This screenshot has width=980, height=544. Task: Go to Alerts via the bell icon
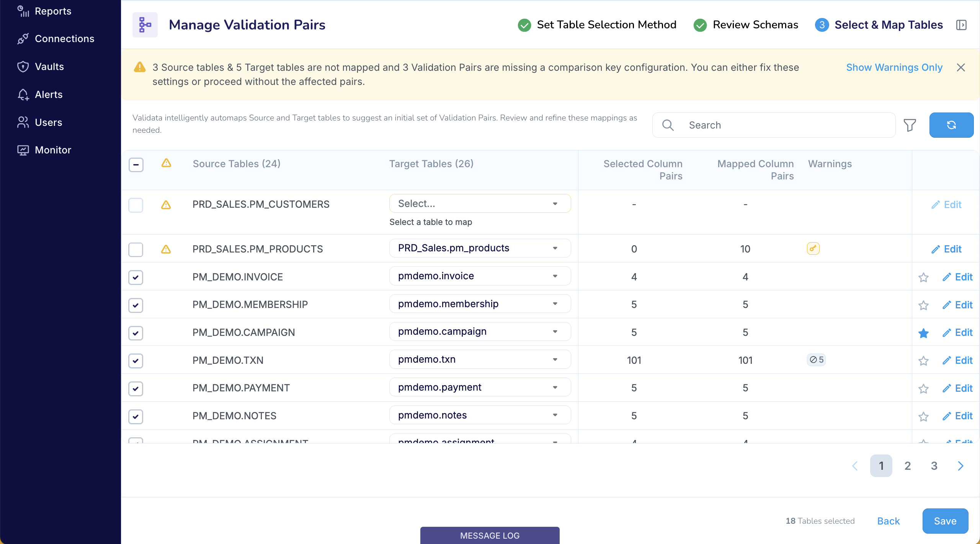click(x=49, y=94)
